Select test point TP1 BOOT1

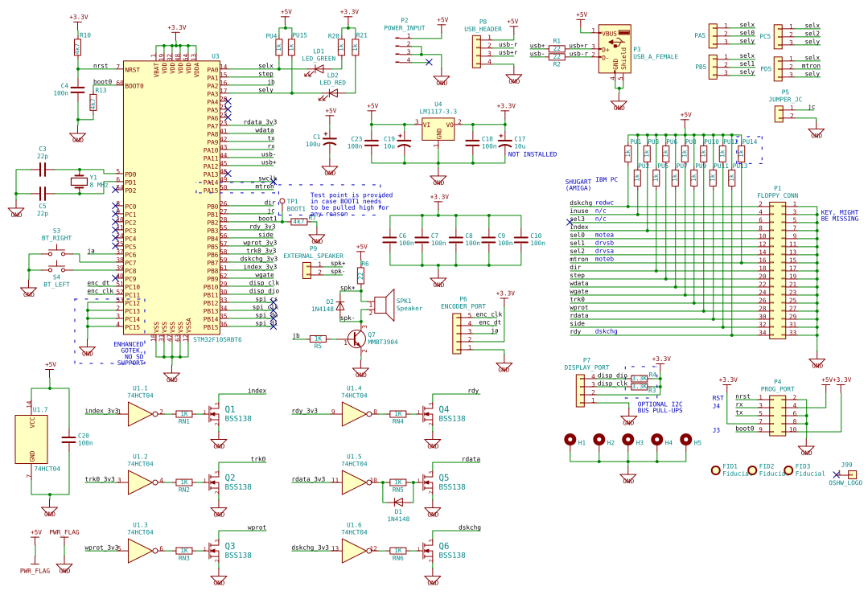pos(282,201)
